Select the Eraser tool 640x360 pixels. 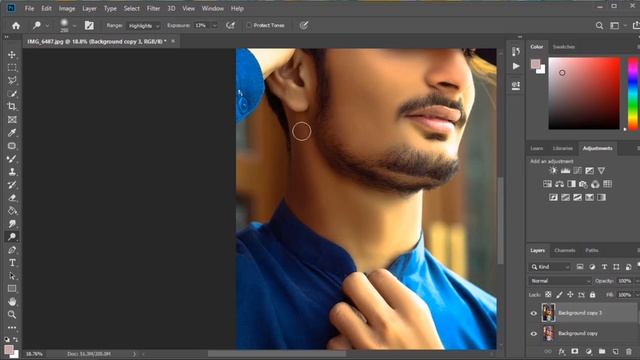pyautogui.click(x=12, y=198)
